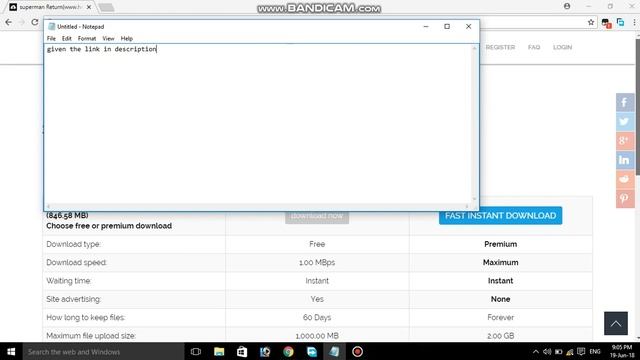
Task: Click the 'Choose free or premium download' text
Action: click(x=109, y=226)
